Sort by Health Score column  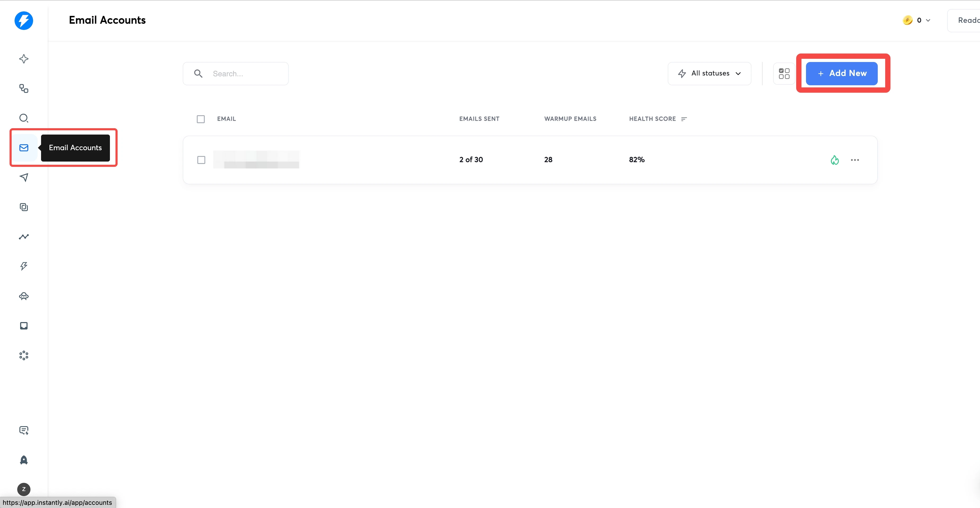point(684,119)
